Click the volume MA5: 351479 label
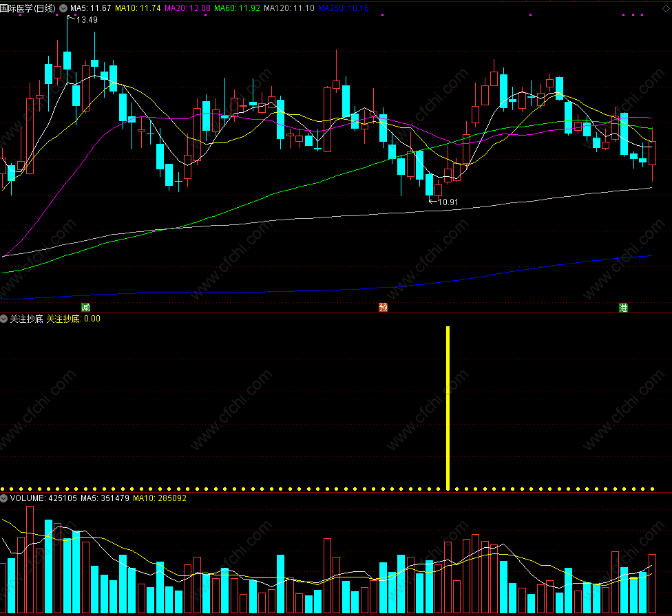Viewport: 672px width, 616px height. pos(105,498)
